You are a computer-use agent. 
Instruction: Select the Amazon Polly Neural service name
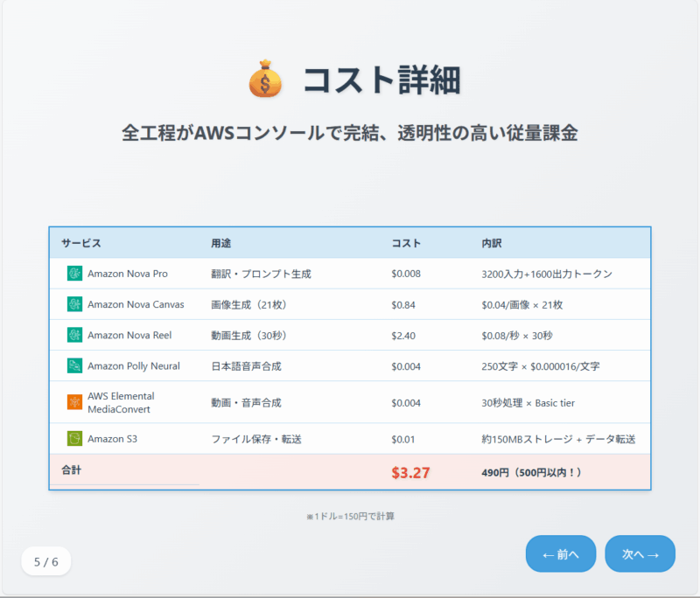coord(134,365)
